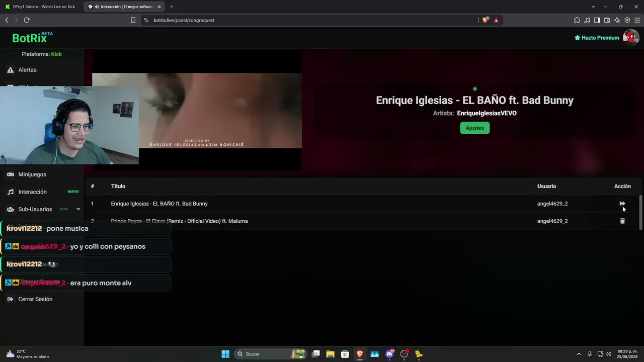Expand the Sub-Usuarios chevron
This screenshot has width=644, height=362.
[78, 209]
